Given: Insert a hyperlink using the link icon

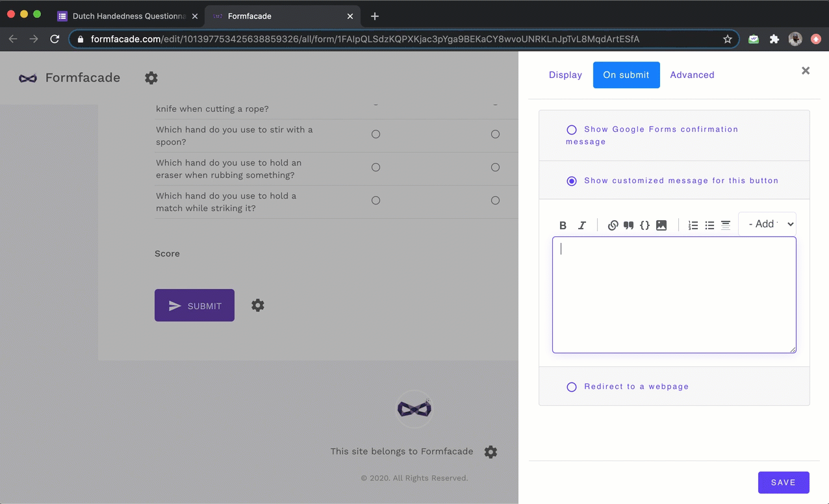Looking at the screenshot, I should [x=613, y=225].
